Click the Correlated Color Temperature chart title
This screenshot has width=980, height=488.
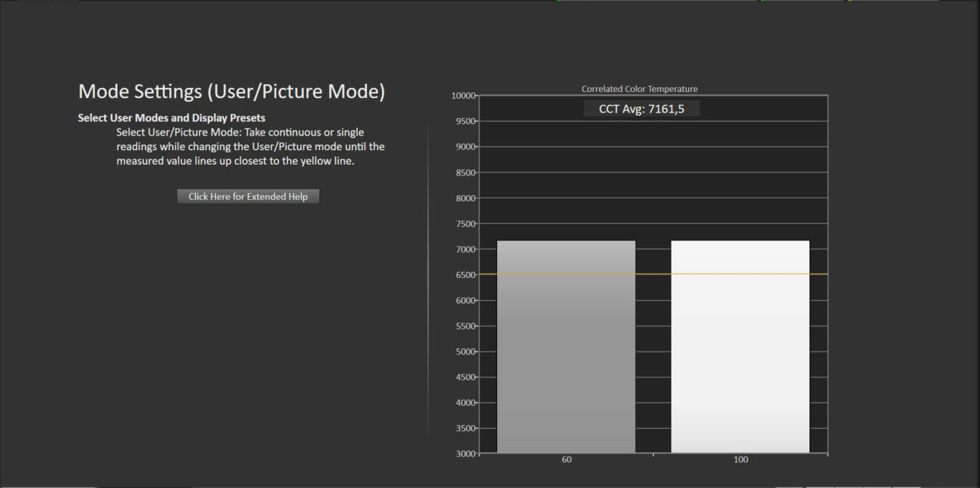[x=639, y=89]
